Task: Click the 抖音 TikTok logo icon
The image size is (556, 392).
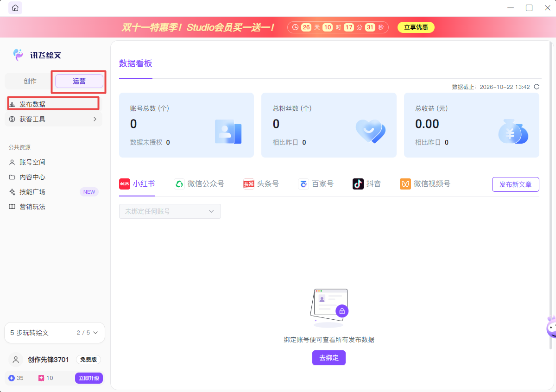Action: click(358, 184)
